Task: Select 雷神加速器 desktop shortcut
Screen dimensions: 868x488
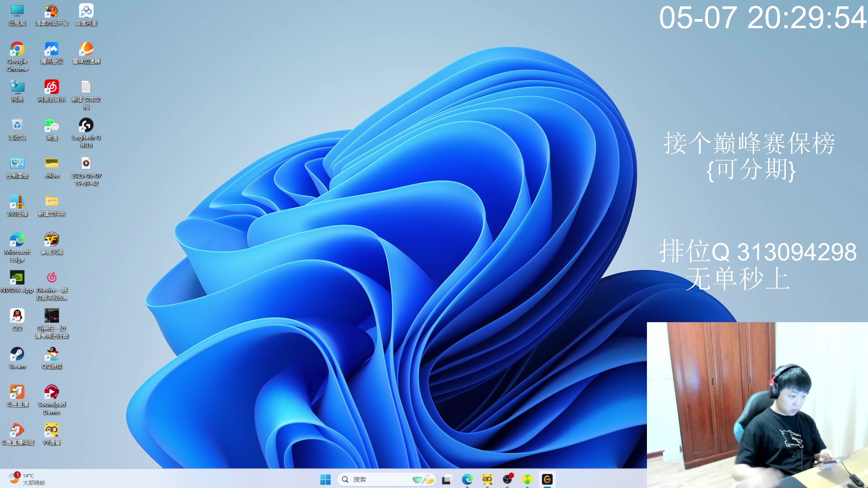Action: [86, 53]
